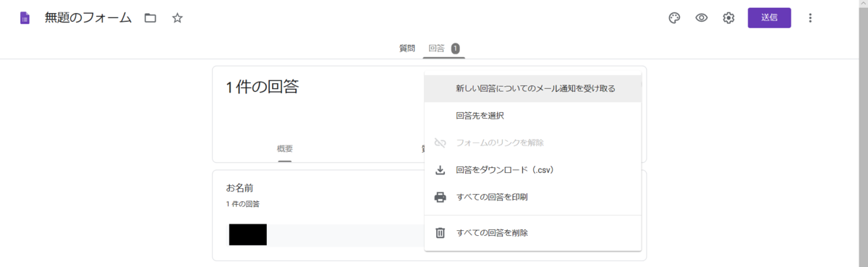Star the form with the star icon

pos(177,18)
